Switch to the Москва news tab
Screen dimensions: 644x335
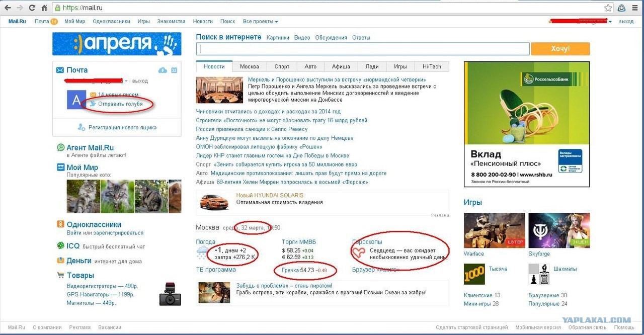[x=250, y=66]
